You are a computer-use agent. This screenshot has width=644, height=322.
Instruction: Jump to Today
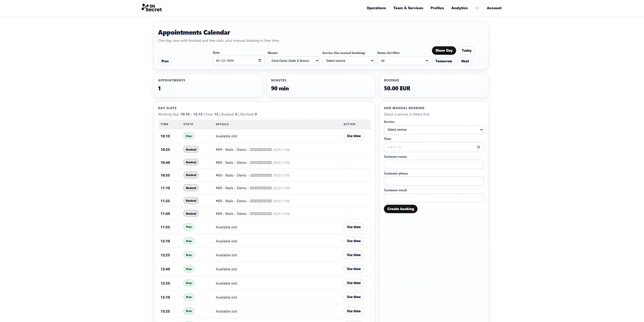pyautogui.click(x=466, y=50)
